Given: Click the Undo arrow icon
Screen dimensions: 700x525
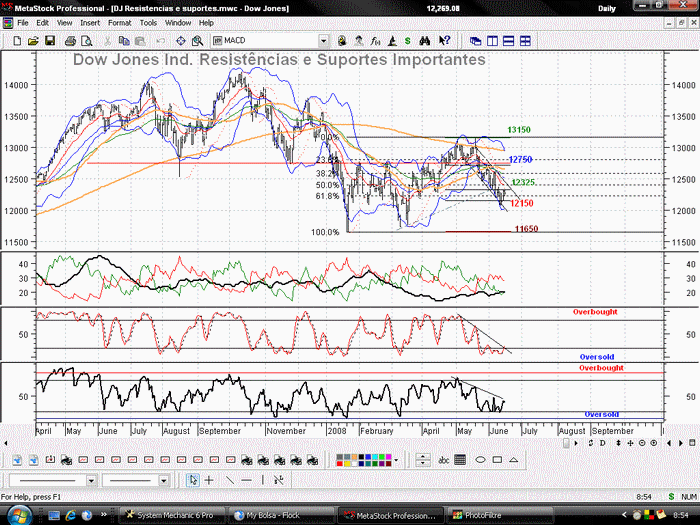Looking at the screenshot, I should tap(161, 41).
